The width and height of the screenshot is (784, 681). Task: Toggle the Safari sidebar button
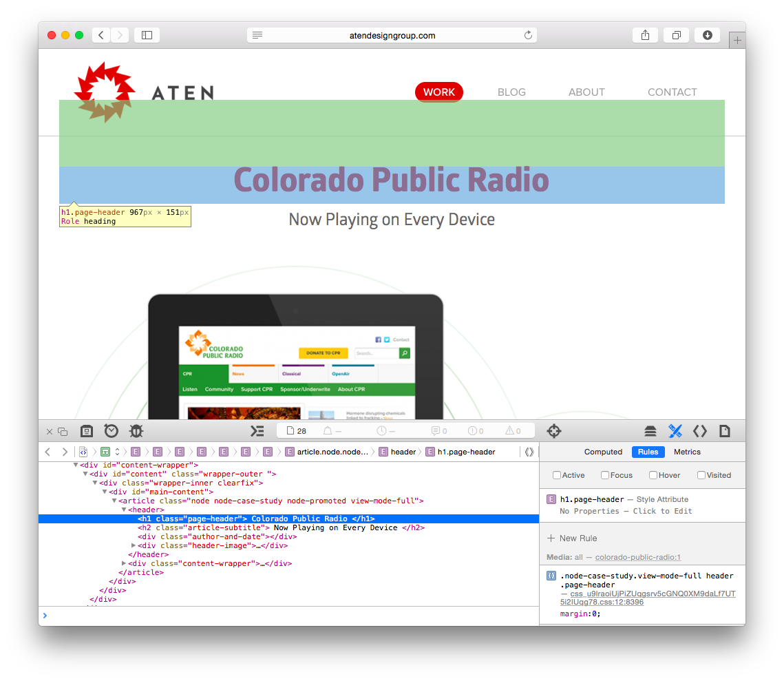147,35
